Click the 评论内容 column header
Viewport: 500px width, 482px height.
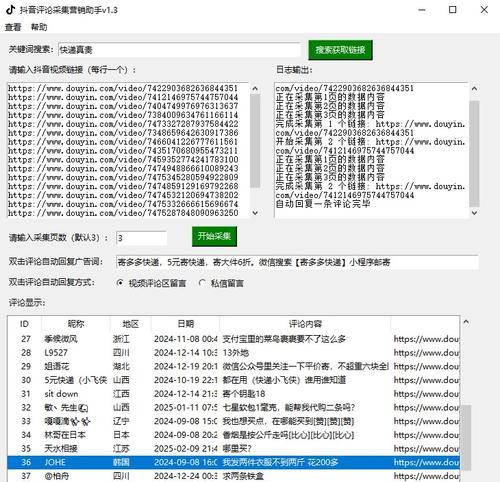point(305,324)
